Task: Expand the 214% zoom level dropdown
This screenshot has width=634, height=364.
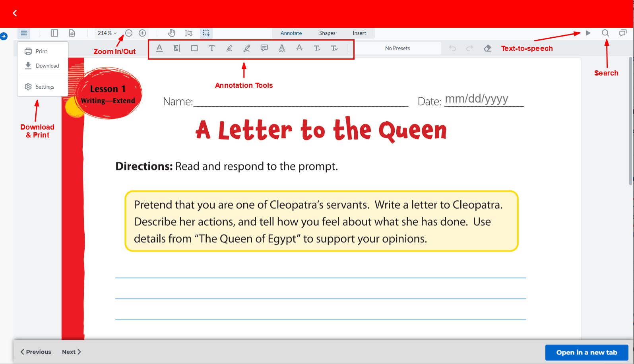Action: click(x=107, y=33)
